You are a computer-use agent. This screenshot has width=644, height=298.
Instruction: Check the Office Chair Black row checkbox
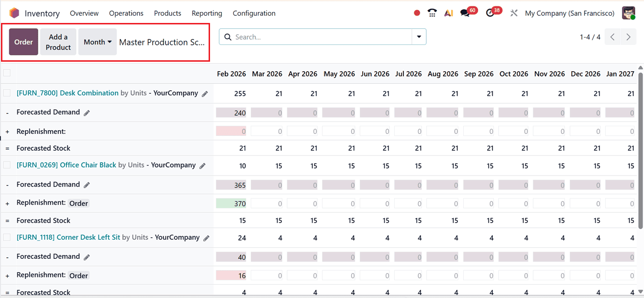pos(7,165)
